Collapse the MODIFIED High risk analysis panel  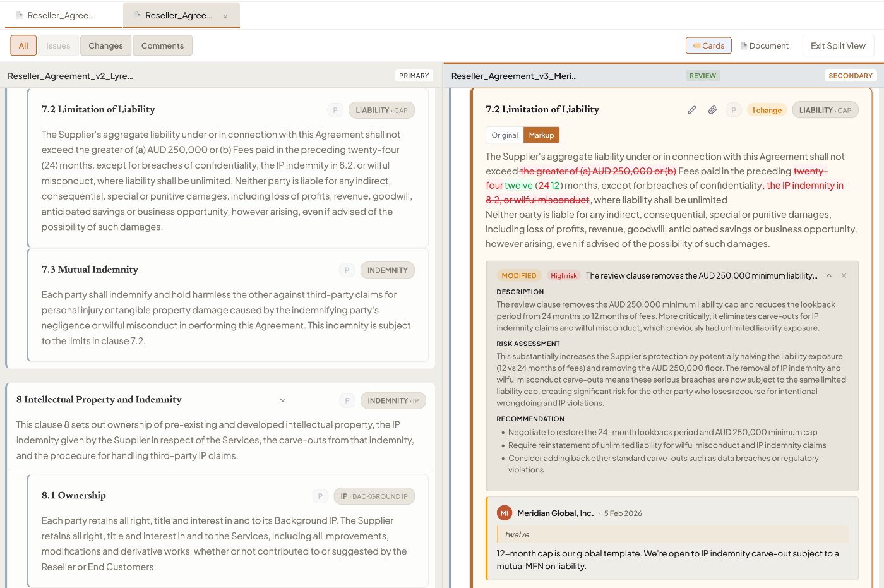point(828,276)
